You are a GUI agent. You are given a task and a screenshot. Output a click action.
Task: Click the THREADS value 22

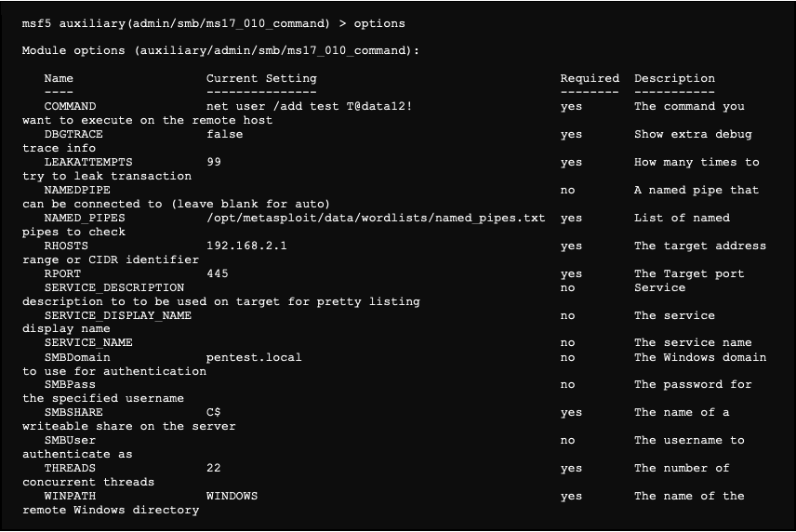[x=213, y=469]
